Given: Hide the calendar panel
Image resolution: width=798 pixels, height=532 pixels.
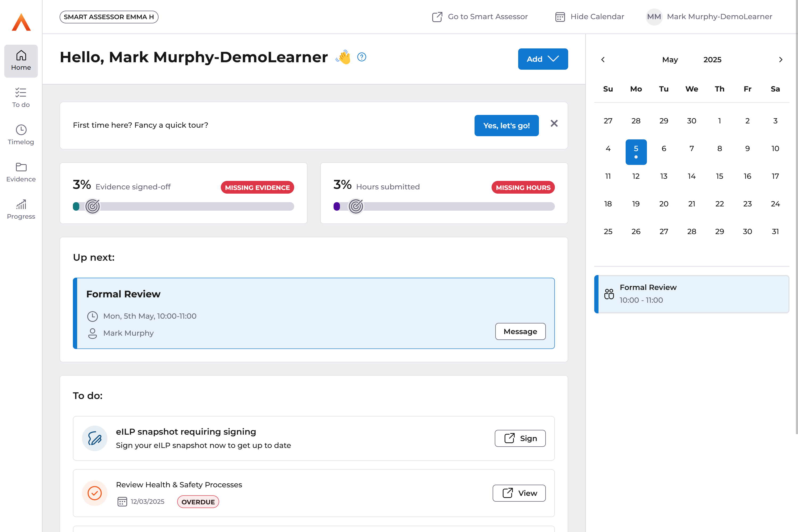Looking at the screenshot, I should [x=590, y=16].
